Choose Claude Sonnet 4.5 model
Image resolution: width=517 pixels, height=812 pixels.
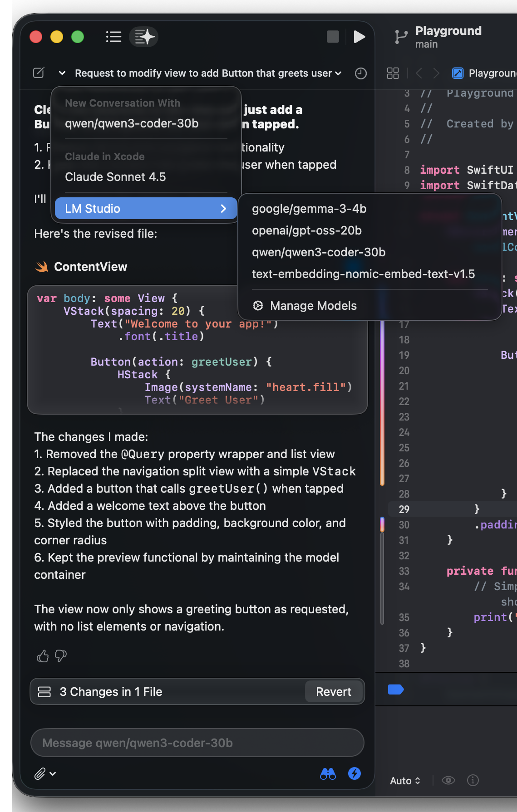point(146,177)
